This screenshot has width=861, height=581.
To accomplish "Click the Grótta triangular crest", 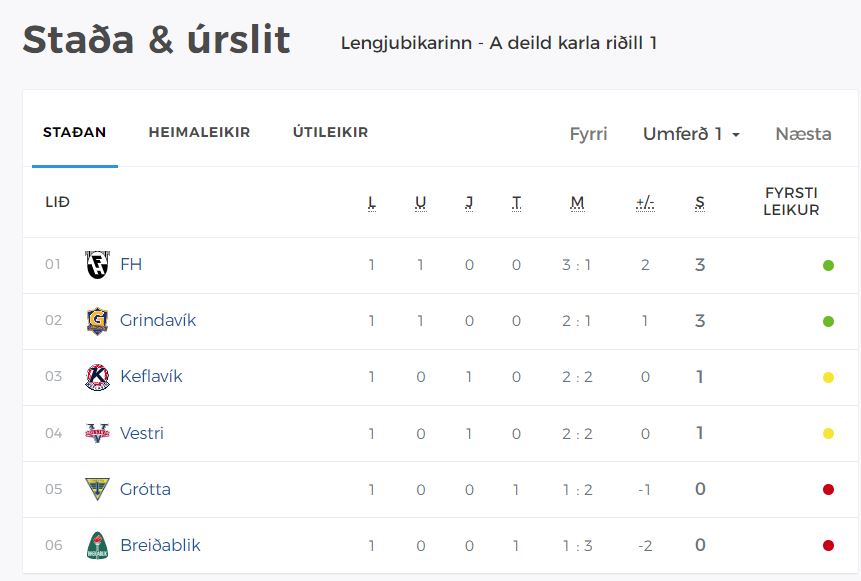I will [x=97, y=489].
